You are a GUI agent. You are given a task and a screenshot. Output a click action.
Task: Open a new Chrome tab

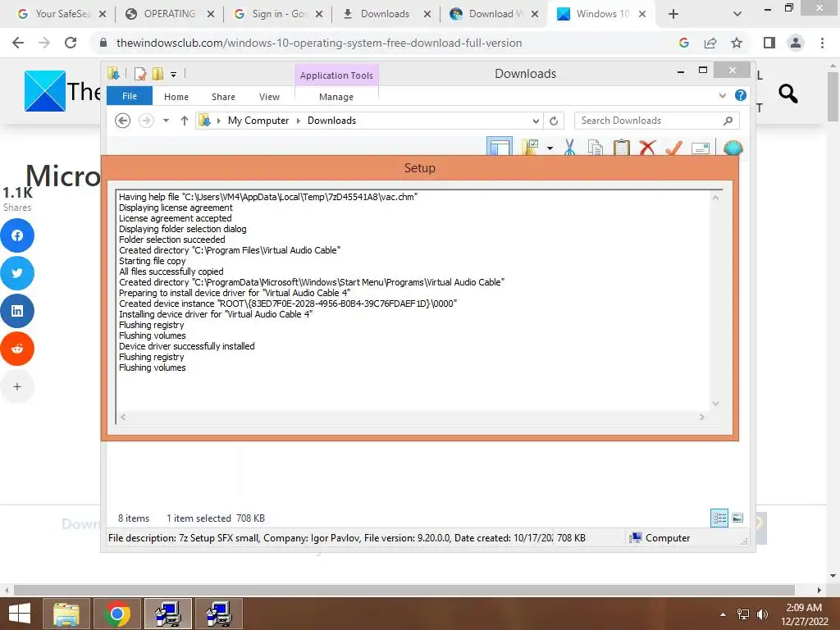(x=673, y=14)
